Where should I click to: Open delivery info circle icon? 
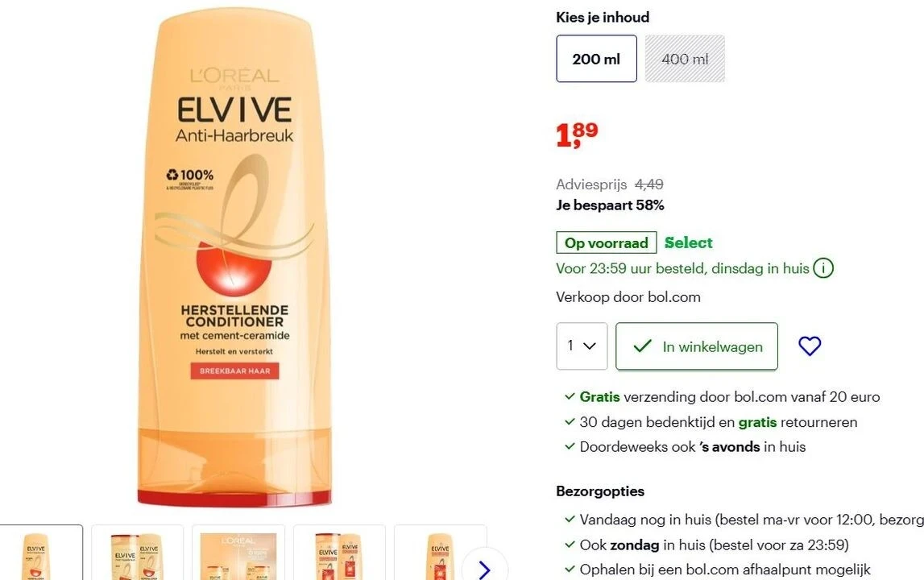823,268
